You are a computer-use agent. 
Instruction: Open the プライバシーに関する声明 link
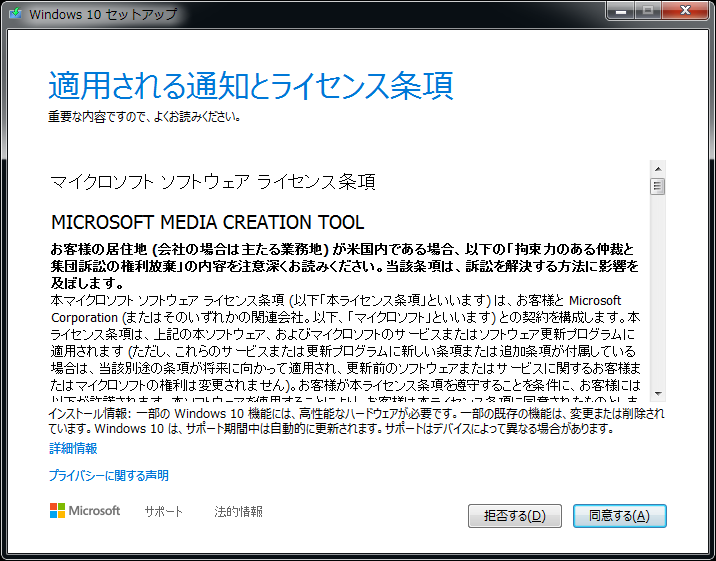click(108, 475)
